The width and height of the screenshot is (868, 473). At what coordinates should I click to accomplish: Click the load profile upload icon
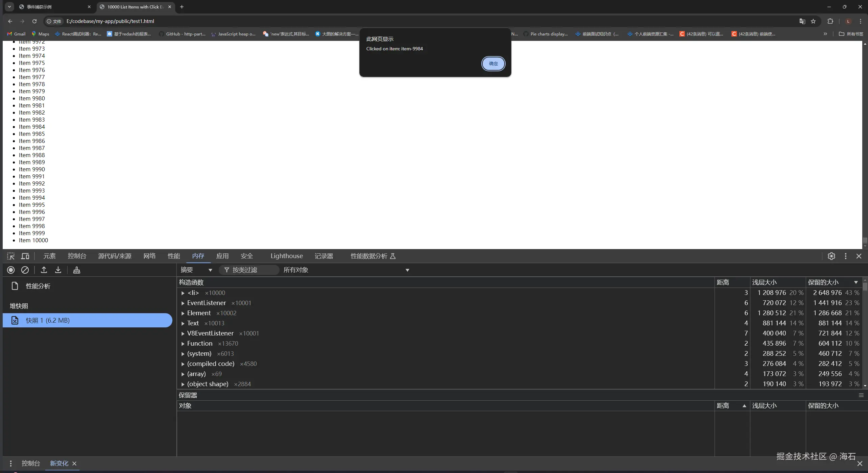[44, 270]
